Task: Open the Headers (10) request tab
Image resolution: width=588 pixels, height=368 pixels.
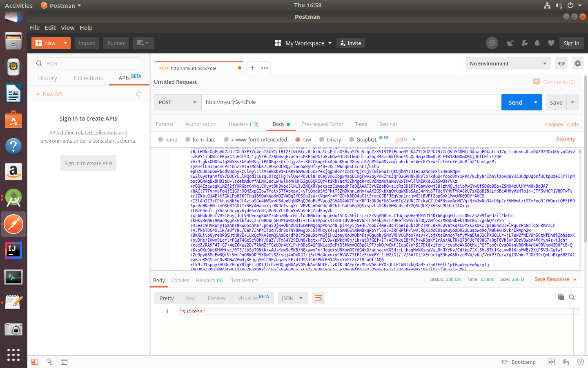Action: [x=244, y=124]
